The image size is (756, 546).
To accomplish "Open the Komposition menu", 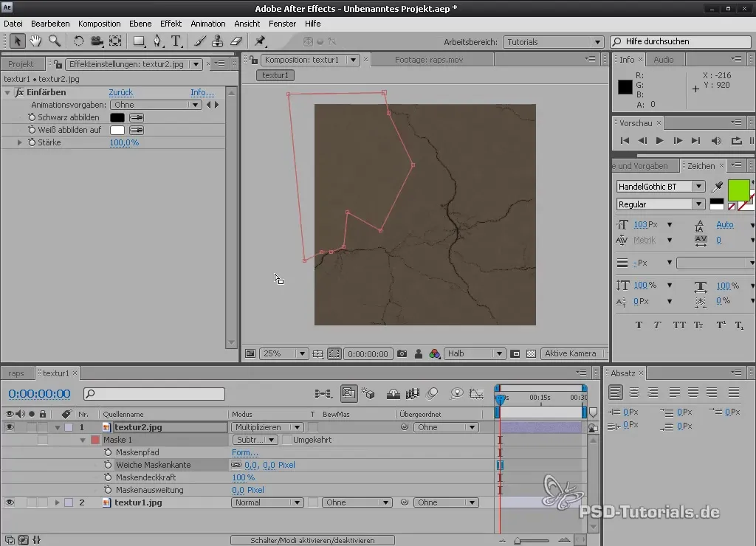I will click(100, 24).
